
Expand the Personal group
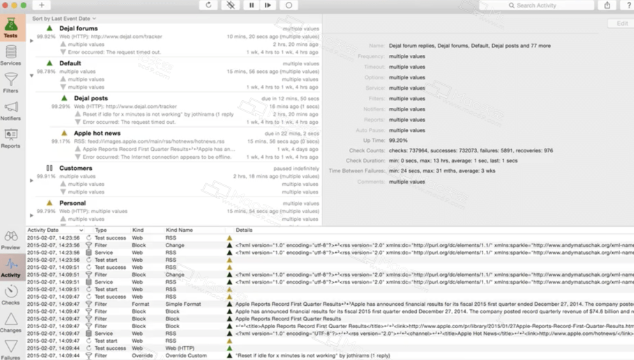[32, 215]
